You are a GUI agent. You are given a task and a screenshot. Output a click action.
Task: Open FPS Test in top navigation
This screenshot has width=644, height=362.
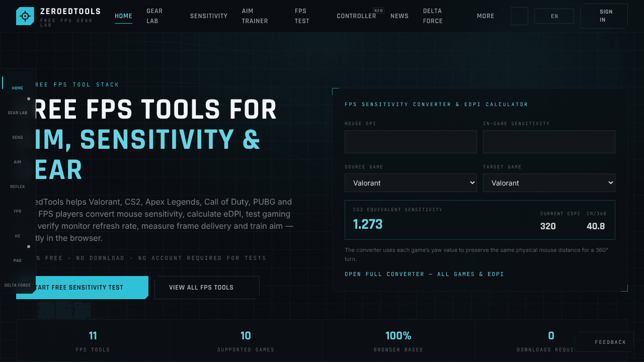click(x=302, y=16)
